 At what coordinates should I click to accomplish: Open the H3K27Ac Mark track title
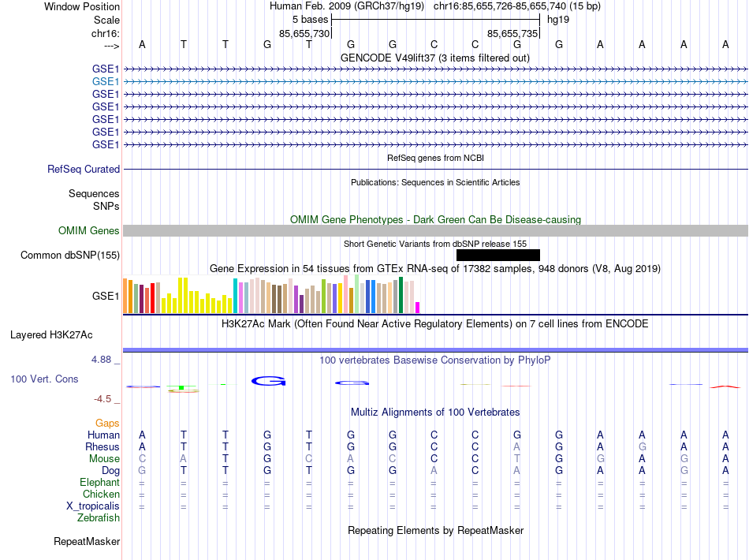point(435,324)
